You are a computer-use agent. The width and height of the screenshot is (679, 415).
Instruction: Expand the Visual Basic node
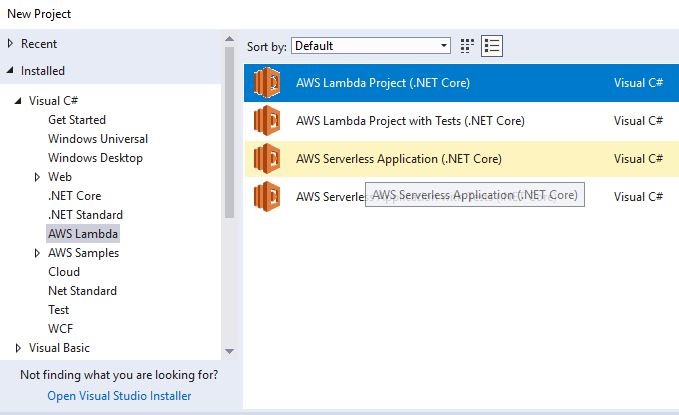tap(18, 348)
